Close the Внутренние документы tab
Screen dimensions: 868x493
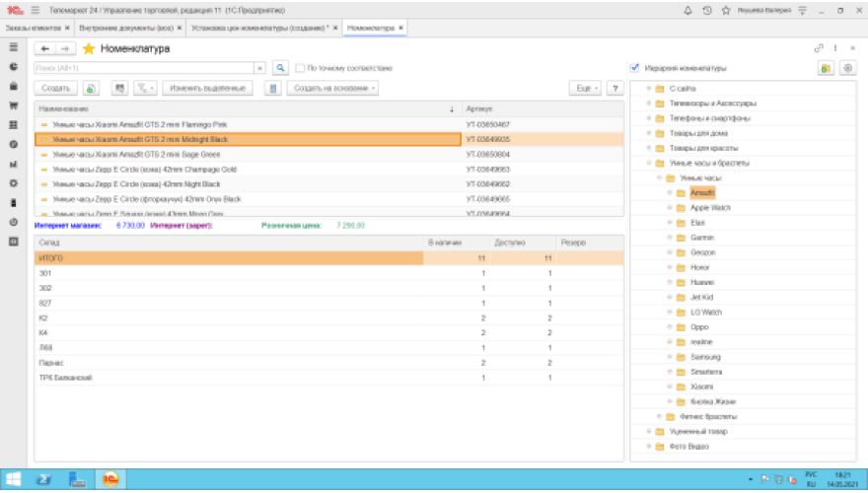pos(180,28)
